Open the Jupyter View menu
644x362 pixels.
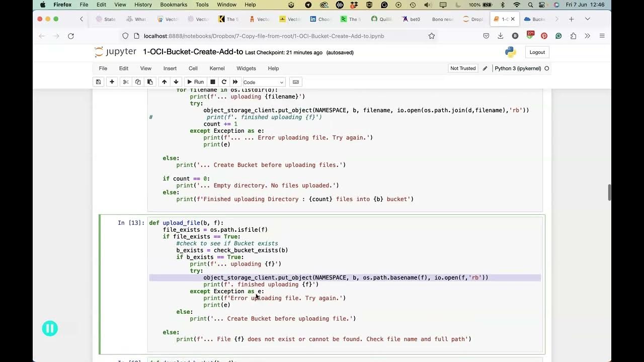(146, 68)
